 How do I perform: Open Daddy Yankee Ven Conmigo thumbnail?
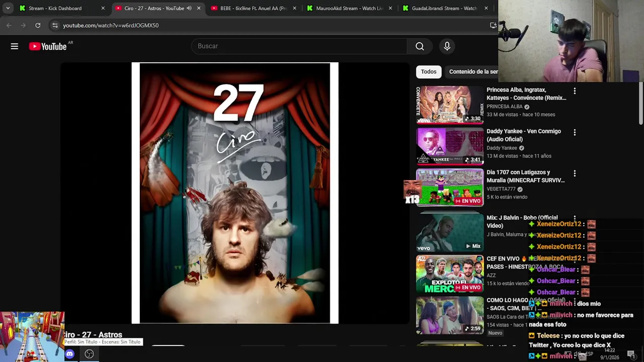click(450, 146)
